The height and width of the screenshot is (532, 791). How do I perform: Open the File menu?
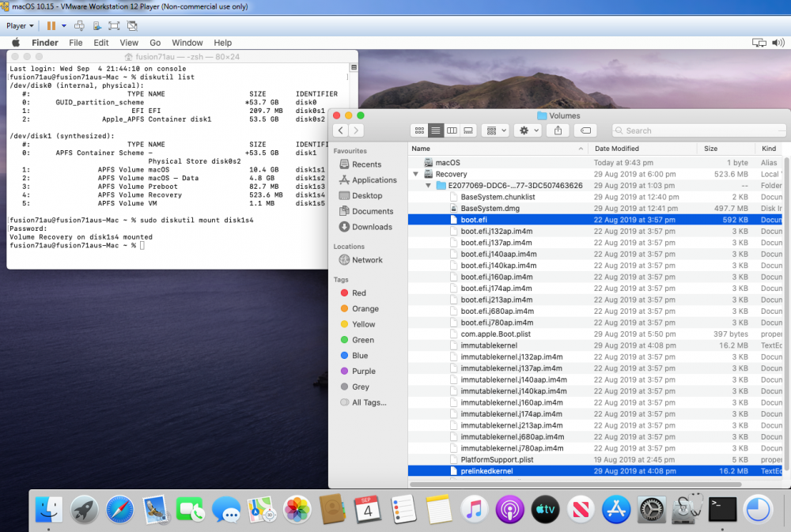coord(76,43)
